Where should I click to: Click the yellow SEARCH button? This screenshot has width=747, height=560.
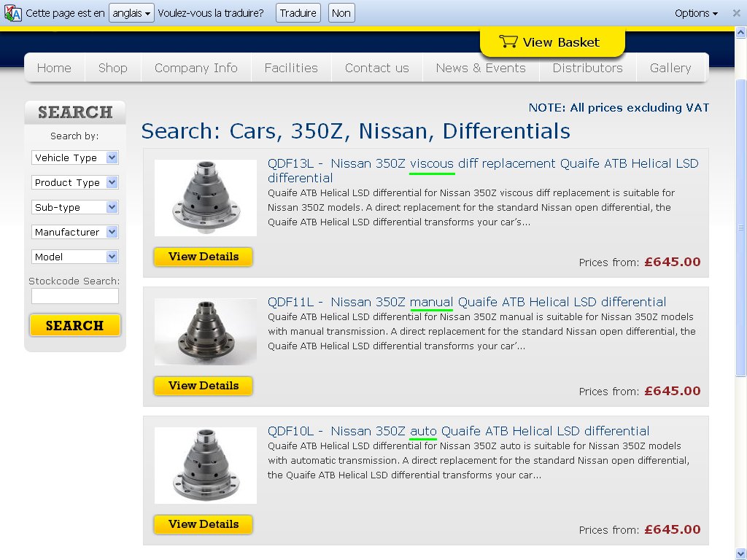click(75, 326)
